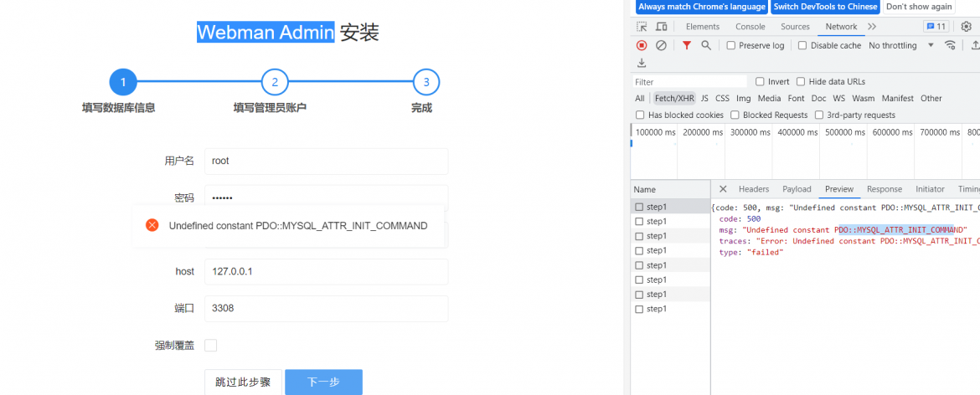The width and height of the screenshot is (980, 395).
Task: Check Blocked Requests option
Action: click(x=735, y=115)
